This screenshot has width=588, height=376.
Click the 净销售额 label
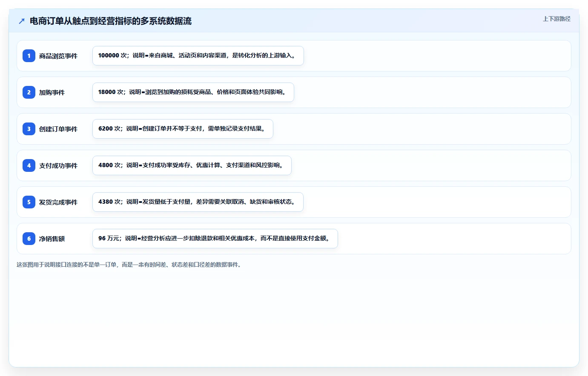pyautogui.click(x=52, y=239)
